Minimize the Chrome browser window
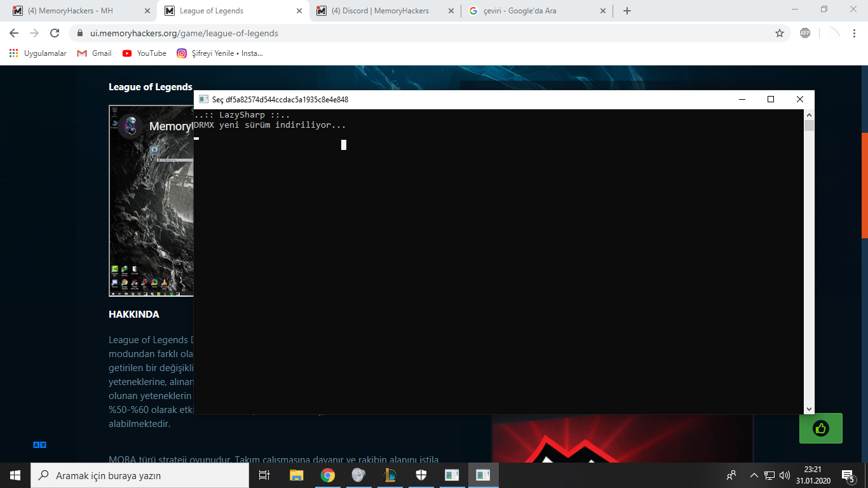This screenshot has height=488, width=868. [795, 10]
